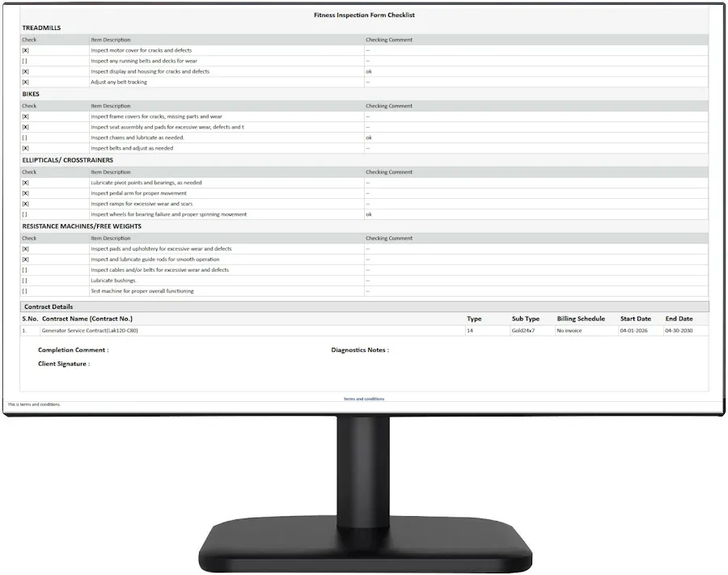
Task: Uncheck 'Lubricate pivot points and bearings' box
Action: 26,183
